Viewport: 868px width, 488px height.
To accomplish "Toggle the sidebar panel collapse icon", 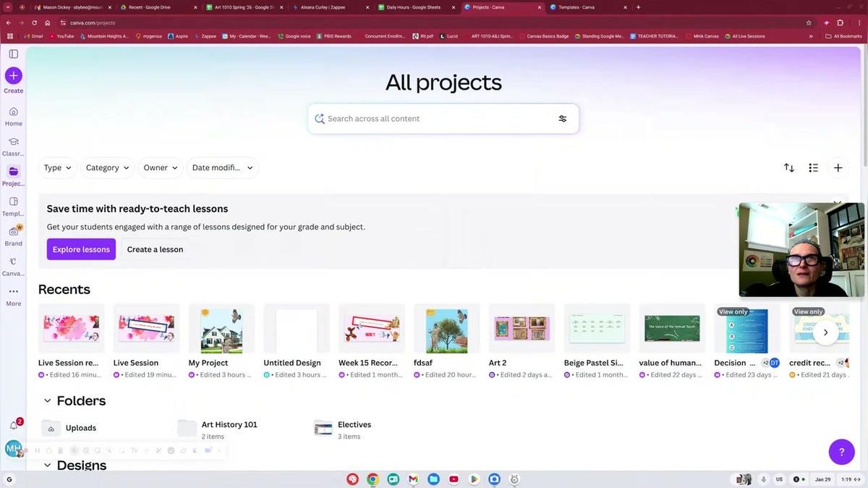I will tap(13, 54).
